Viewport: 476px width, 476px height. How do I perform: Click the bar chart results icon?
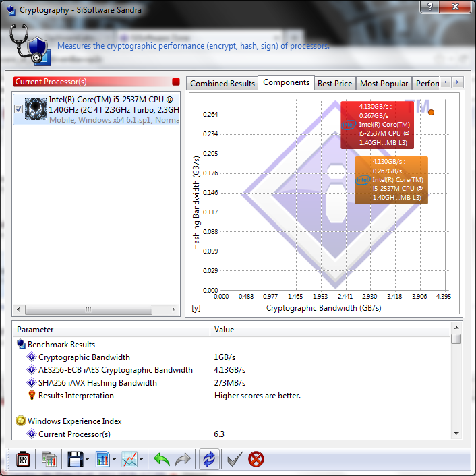point(102,459)
